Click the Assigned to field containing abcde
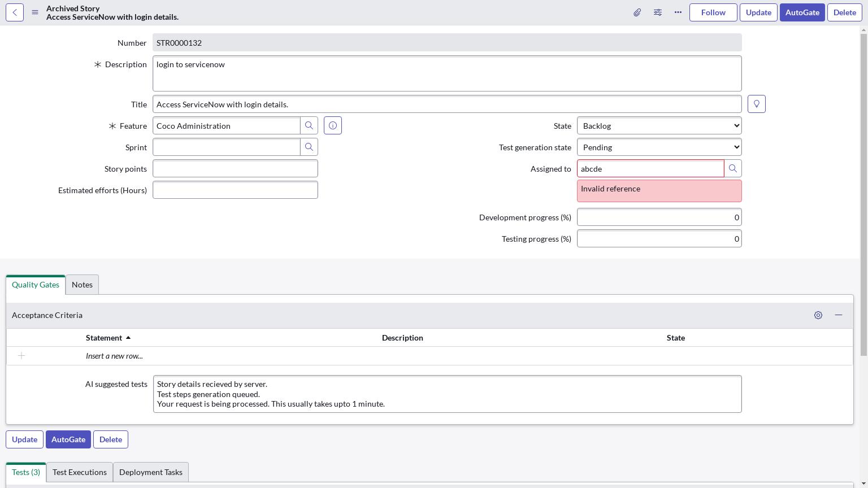868x488 pixels. pyautogui.click(x=650, y=168)
